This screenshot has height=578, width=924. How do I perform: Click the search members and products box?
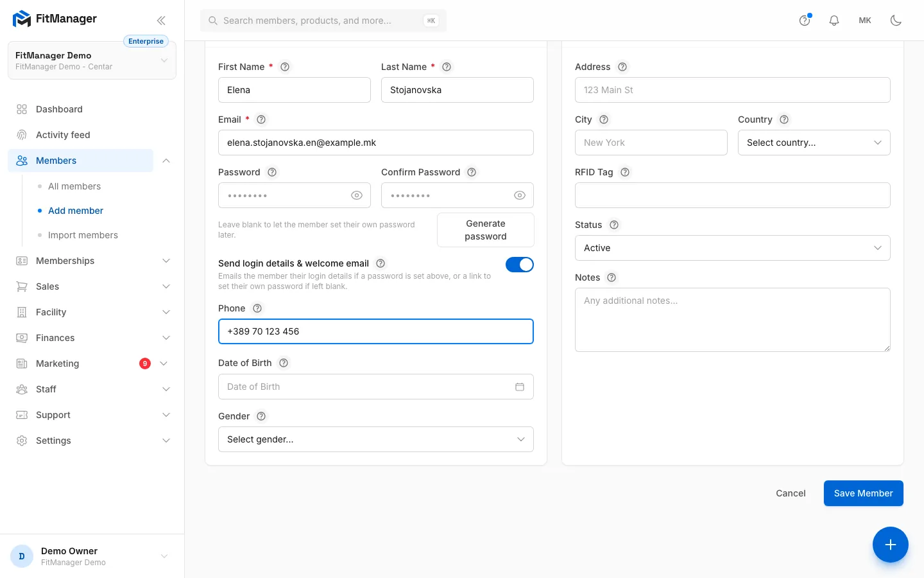coord(323,21)
